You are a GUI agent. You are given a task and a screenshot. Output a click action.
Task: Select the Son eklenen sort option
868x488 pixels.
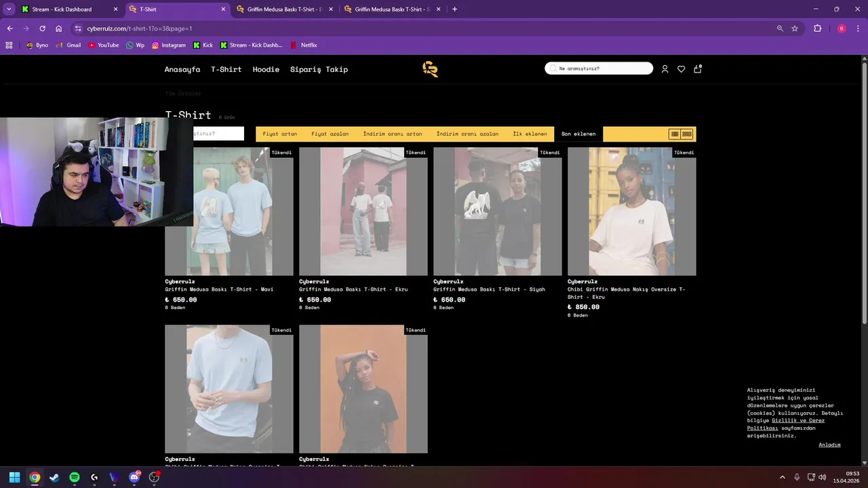tap(578, 134)
